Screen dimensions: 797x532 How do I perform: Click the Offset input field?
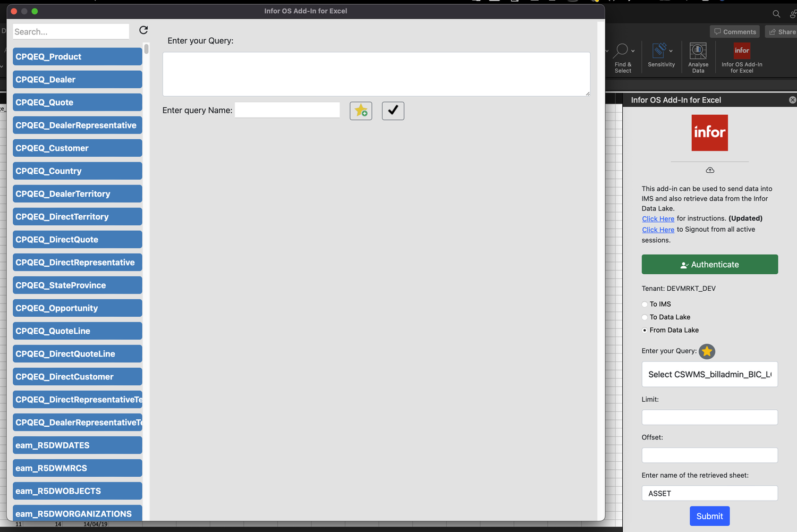pyautogui.click(x=710, y=455)
